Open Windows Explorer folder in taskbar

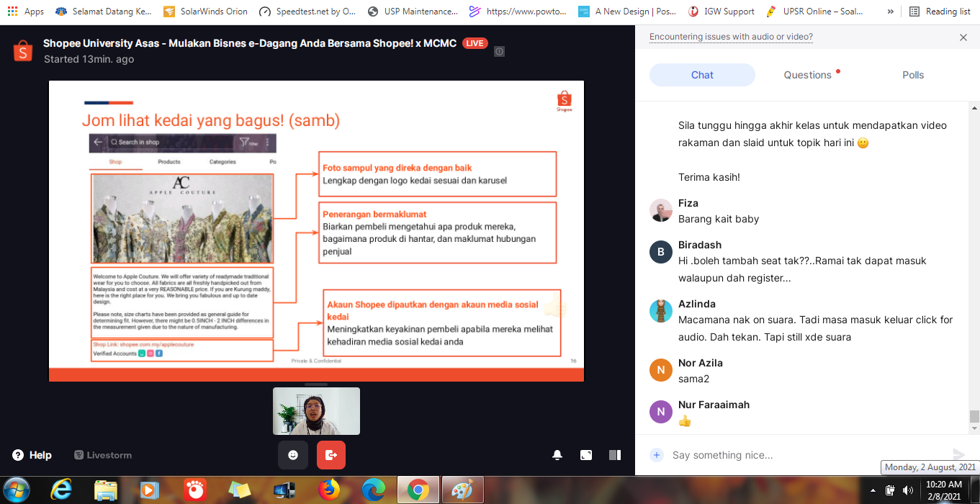click(x=105, y=490)
